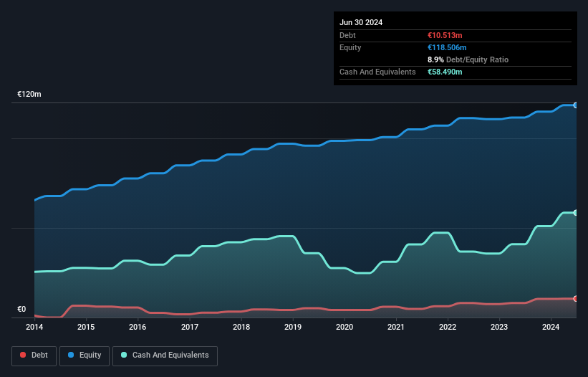Click the 2016 x-axis label
The height and width of the screenshot is (377, 588).
pos(138,327)
